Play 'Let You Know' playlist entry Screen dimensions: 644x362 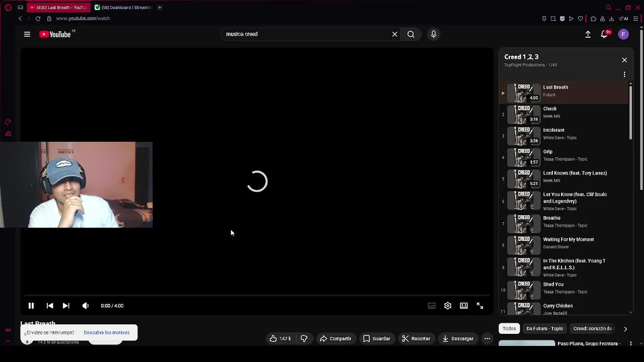pyautogui.click(x=563, y=201)
